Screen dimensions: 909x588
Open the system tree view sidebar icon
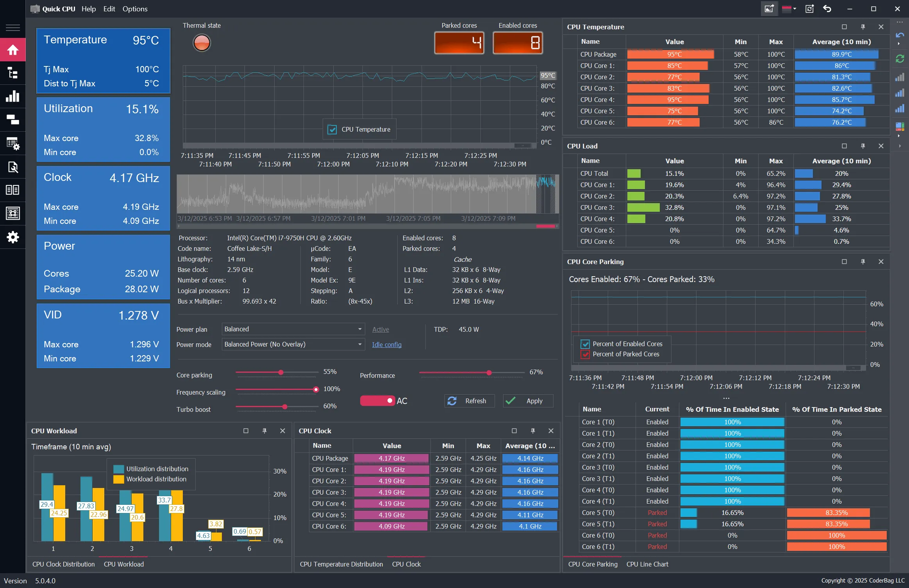tap(13, 73)
